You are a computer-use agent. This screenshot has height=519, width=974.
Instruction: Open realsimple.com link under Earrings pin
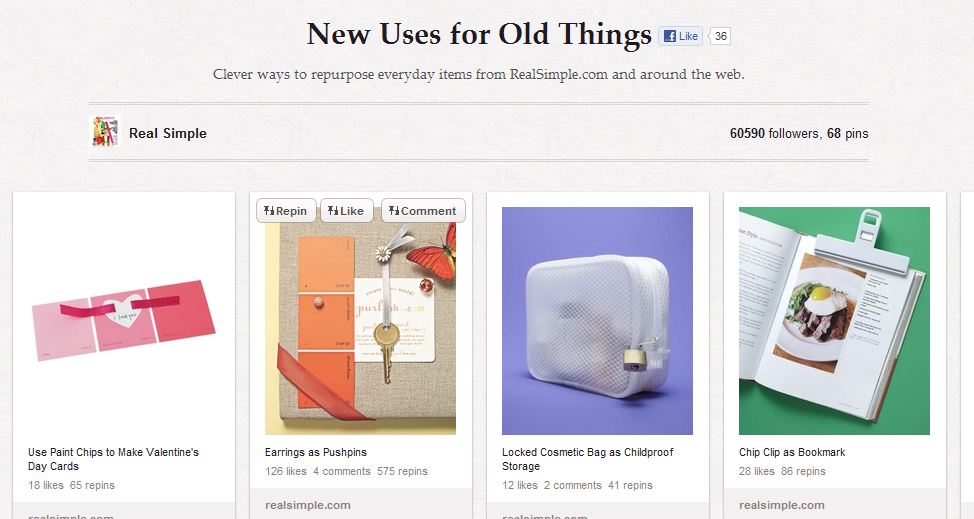click(308, 505)
